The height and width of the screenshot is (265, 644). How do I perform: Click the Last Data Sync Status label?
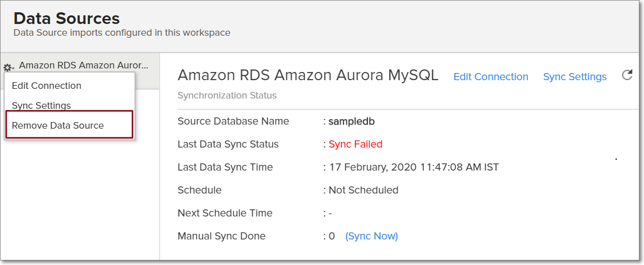pos(228,144)
